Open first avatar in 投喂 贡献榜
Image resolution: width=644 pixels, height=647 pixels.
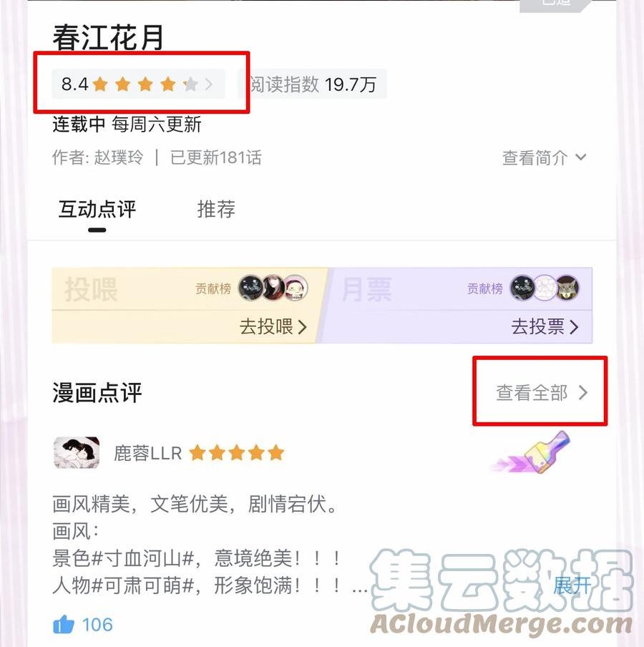point(250,288)
